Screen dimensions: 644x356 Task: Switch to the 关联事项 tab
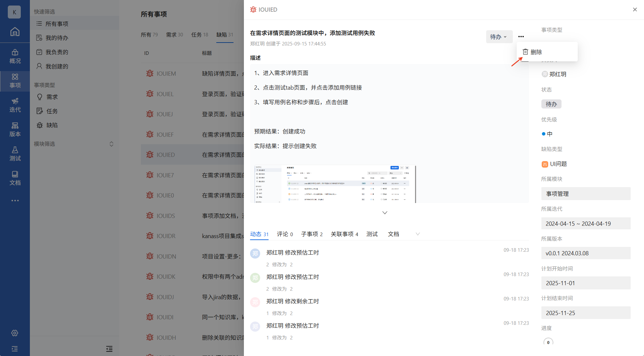tap(344, 234)
